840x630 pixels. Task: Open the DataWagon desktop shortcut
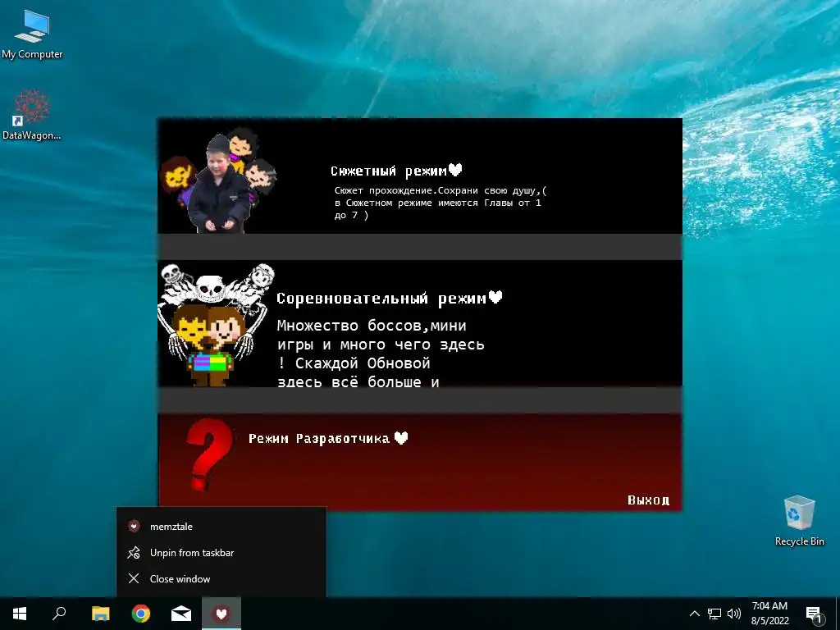click(x=32, y=115)
